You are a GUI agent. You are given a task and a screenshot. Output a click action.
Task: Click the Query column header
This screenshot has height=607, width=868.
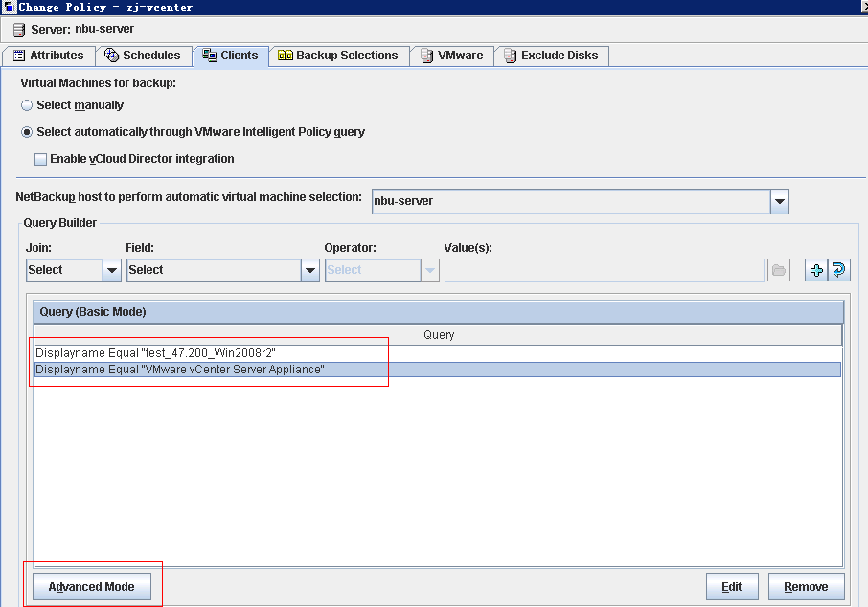tap(438, 335)
